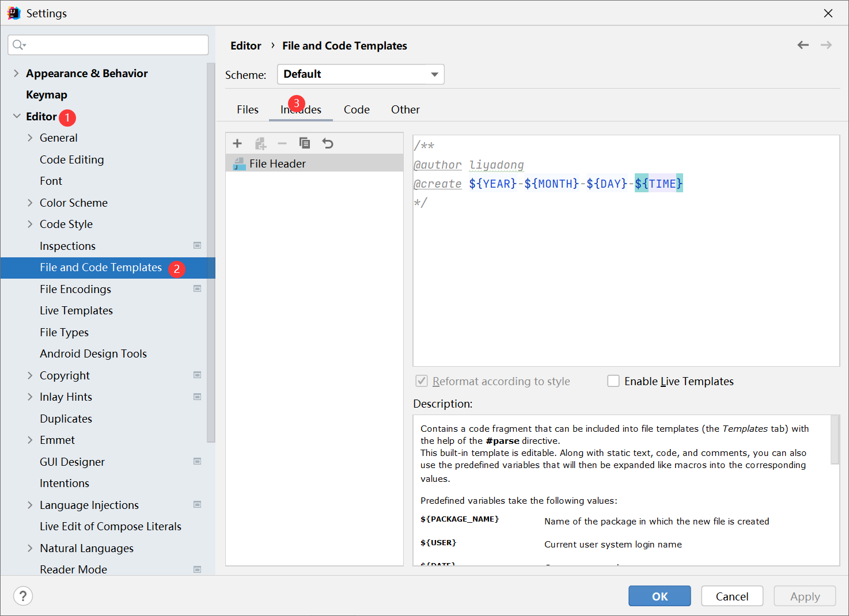The image size is (849, 616).
Task: Switch to the Code tab
Action: [357, 109]
